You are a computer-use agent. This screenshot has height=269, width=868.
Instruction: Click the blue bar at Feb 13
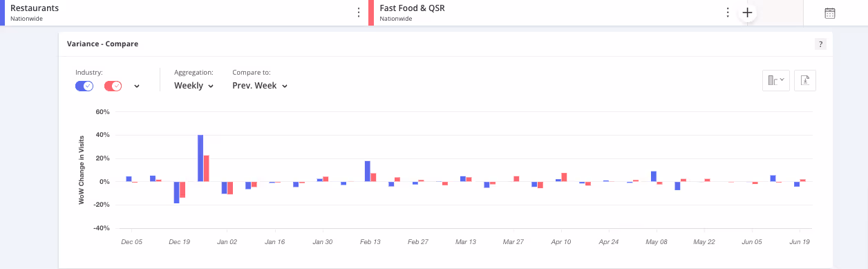tap(368, 171)
